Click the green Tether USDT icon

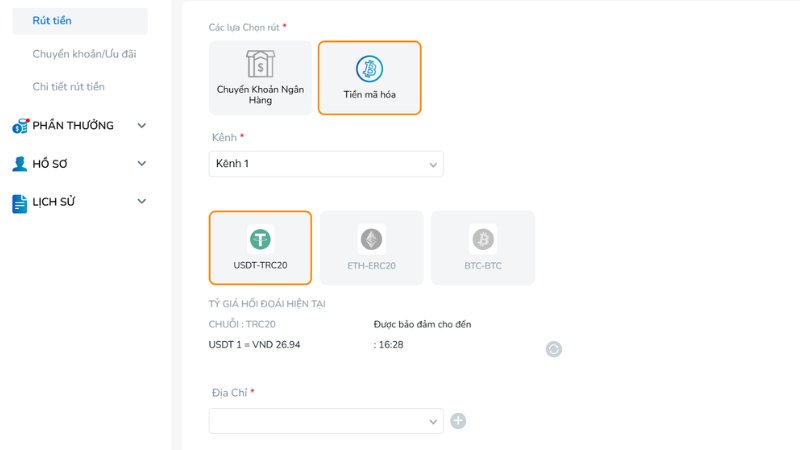point(260,239)
